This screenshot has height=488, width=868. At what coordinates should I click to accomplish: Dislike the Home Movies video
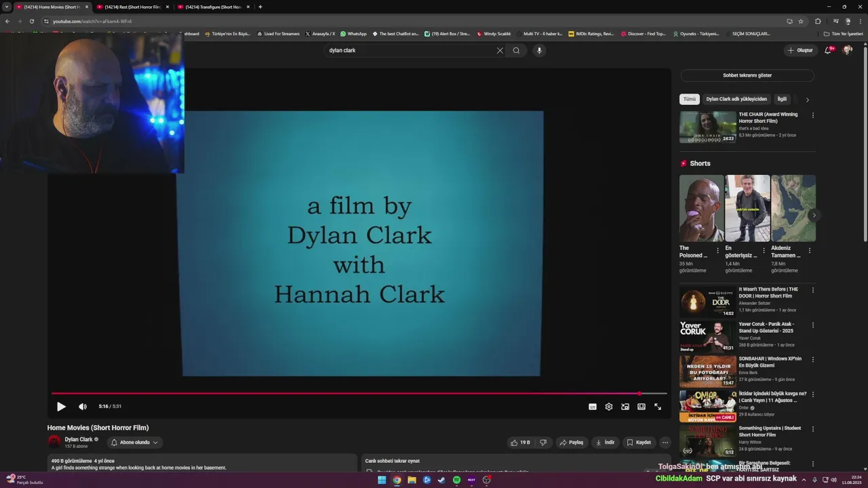coord(543,443)
